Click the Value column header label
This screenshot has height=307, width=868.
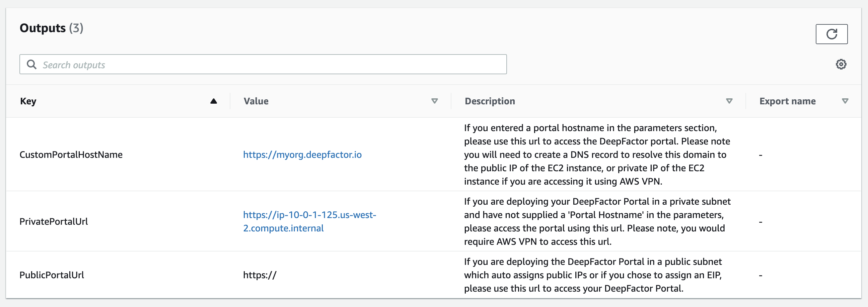[x=256, y=101]
